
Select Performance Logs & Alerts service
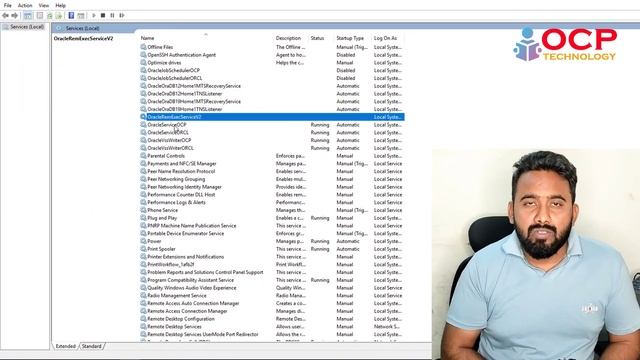point(176,202)
